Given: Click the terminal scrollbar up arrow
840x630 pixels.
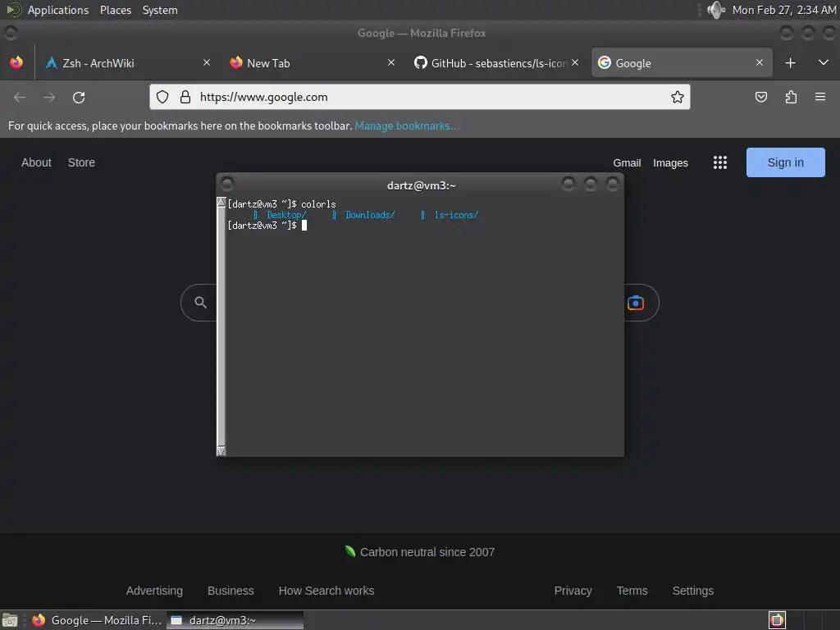Looking at the screenshot, I should tap(221, 203).
